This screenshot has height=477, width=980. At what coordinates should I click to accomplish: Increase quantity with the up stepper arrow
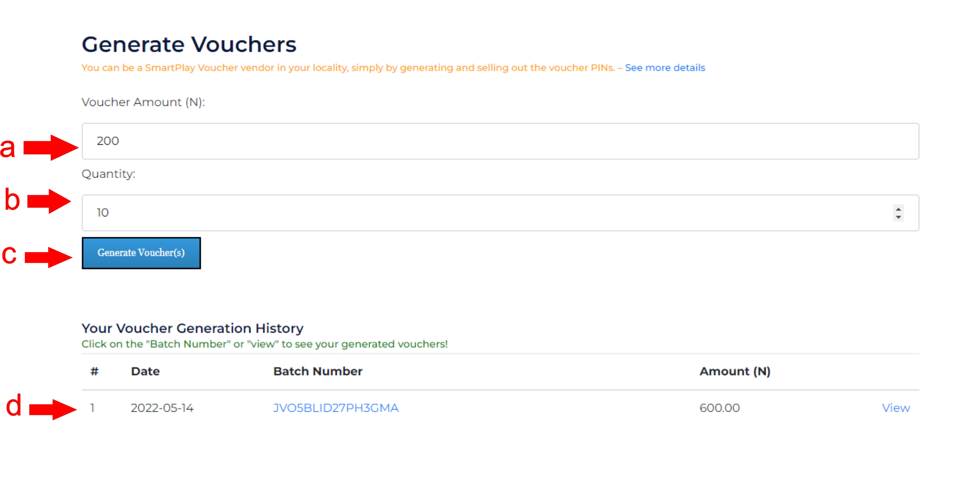point(898,209)
